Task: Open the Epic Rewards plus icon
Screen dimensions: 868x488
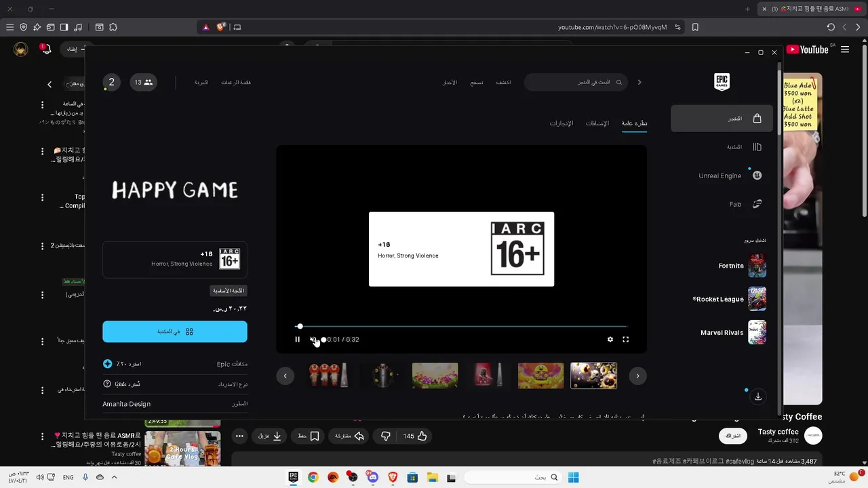Action: tap(107, 364)
